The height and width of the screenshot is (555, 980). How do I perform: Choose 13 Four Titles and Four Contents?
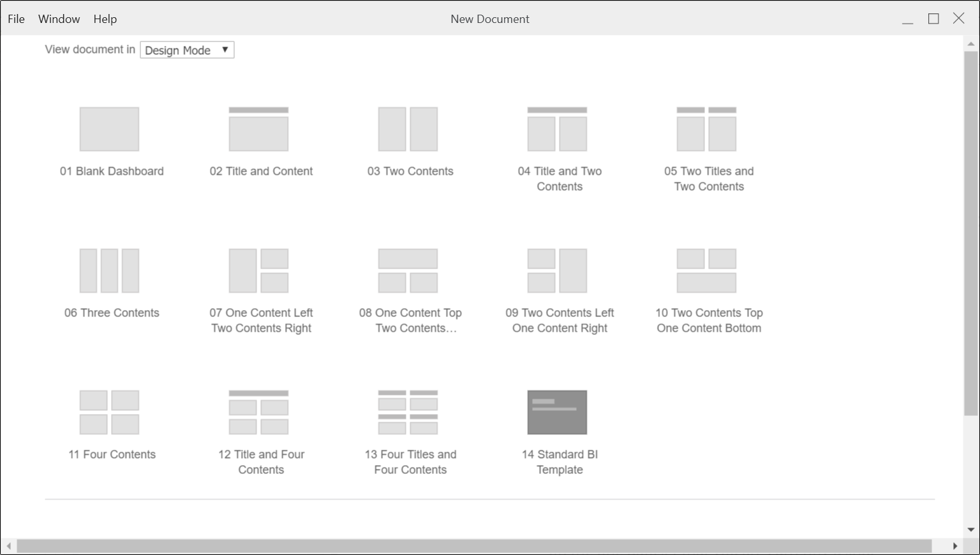click(x=408, y=413)
